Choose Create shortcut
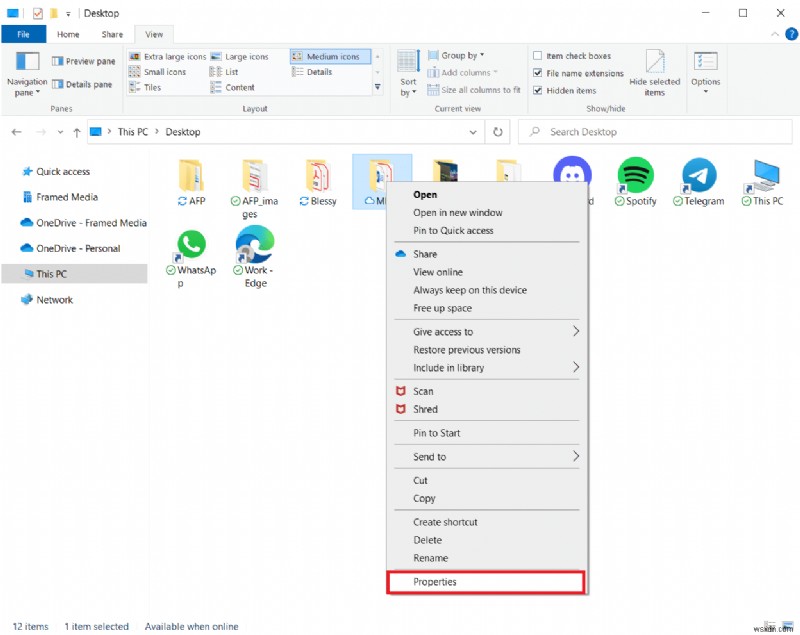 click(x=487, y=522)
